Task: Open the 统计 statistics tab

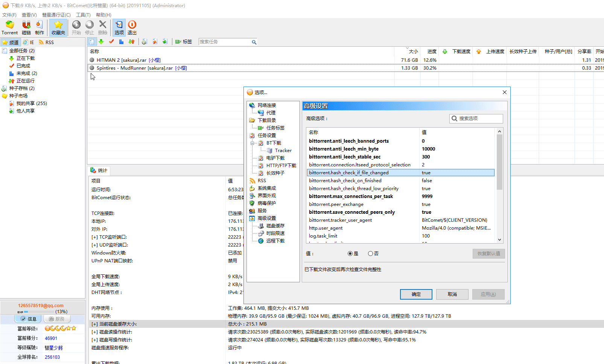Action: 99,171
